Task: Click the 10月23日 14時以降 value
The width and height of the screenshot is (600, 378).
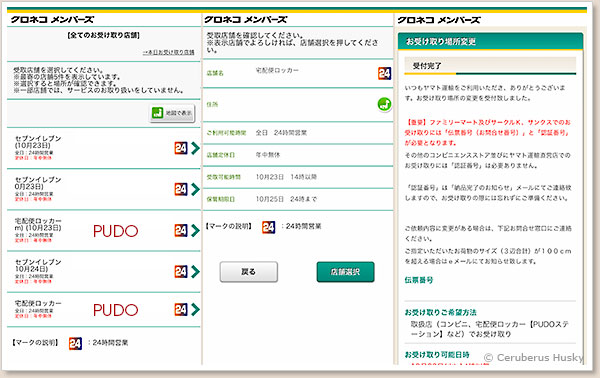Action: 286,177
